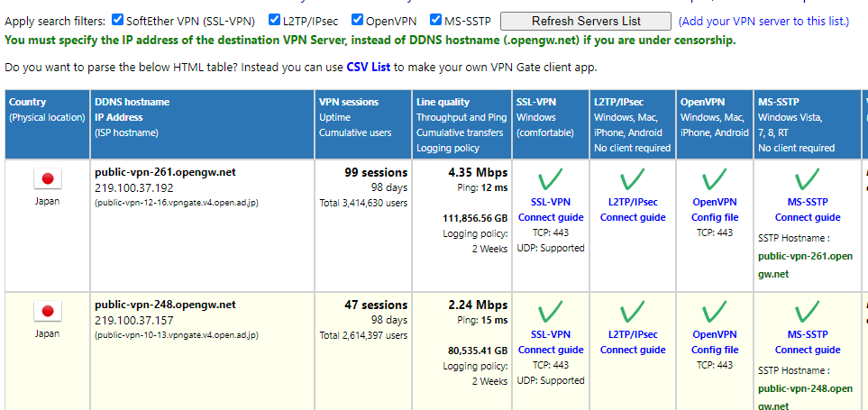Click '80,535.41 GB' transfer value
This screenshot has width=868, height=410.
[478, 351]
